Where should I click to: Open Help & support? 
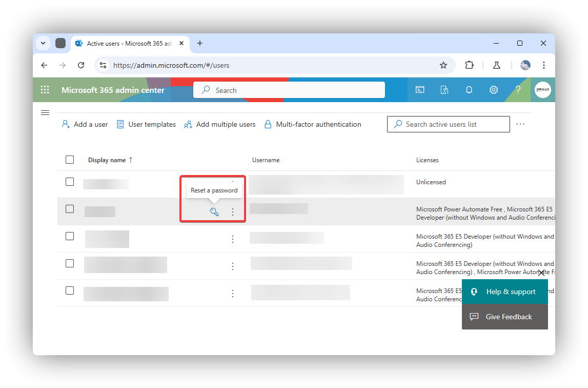click(x=505, y=292)
